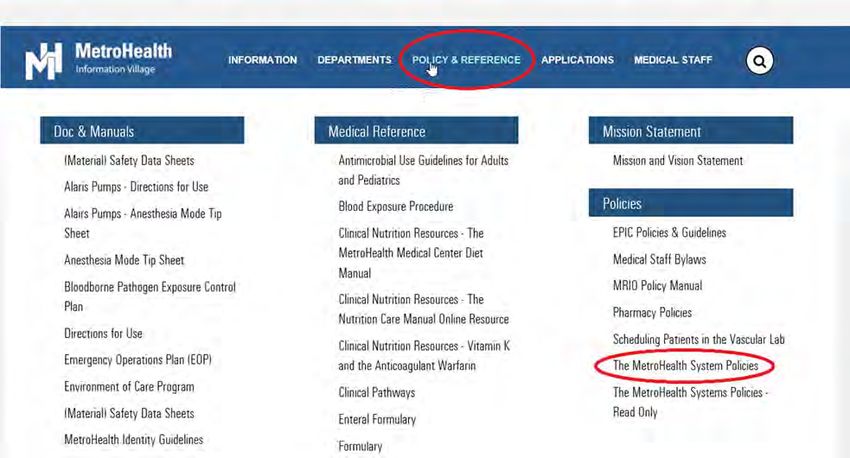Open Emergency Operations Plan (EOP)
The height and width of the screenshot is (458, 850).
[x=138, y=360]
